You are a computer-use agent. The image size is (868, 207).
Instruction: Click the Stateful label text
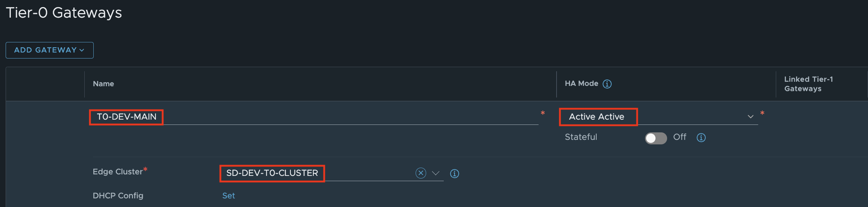581,137
